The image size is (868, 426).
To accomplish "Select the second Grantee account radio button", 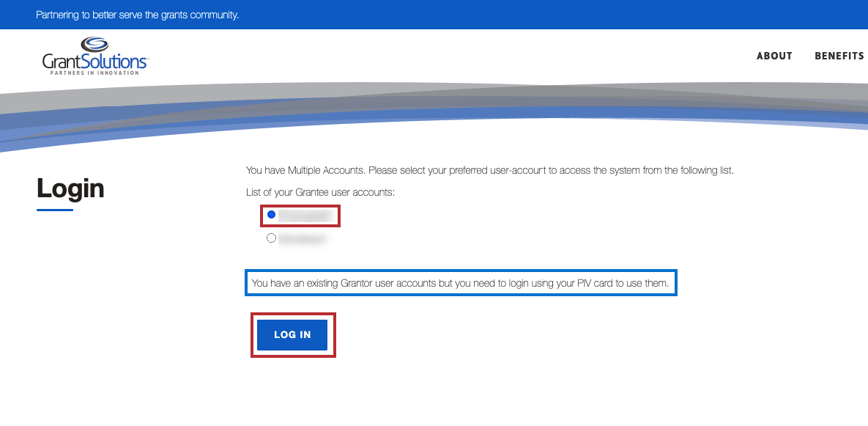I will (272, 238).
